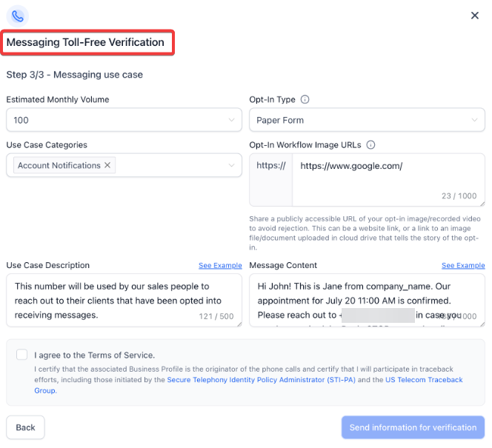Image resolution: width=492 pixels, height=448 pixels.
Task: Click into the Use Case Description text area
Action: (124, 300)
